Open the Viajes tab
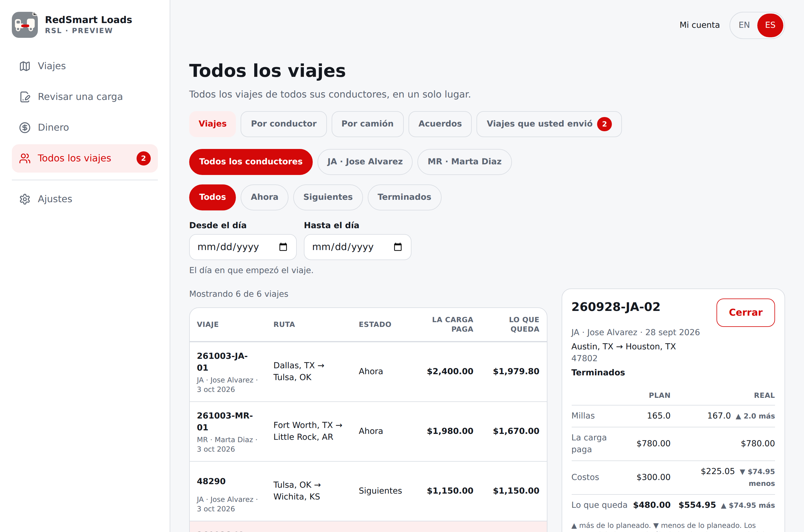Viewport: 804px width, 532px height. click(x=212, y=124)
